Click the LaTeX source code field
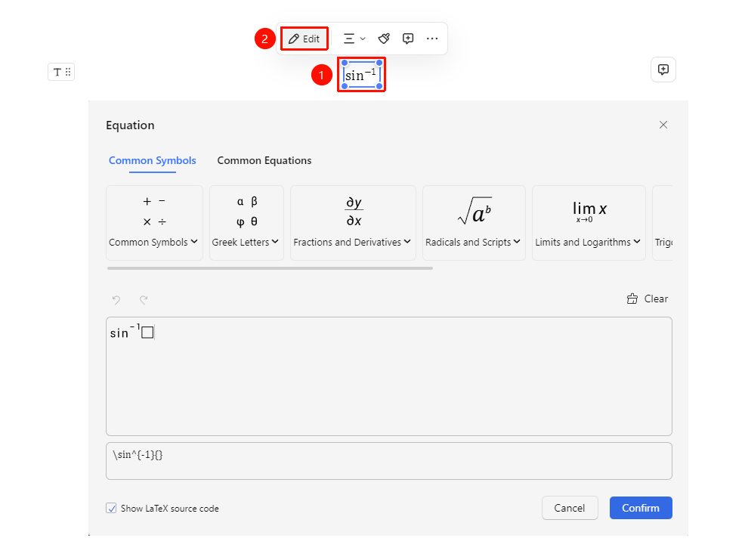This screenshot has width=745, height=560. [x=389, y=461]
